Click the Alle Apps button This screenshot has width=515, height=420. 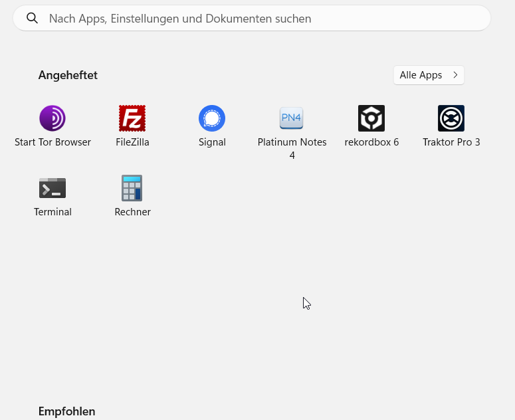click(x=429, y=75)
